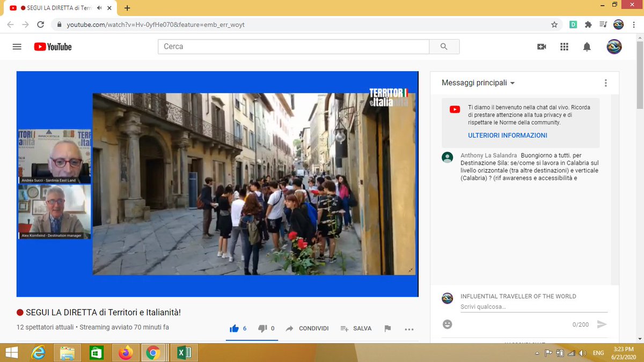Open the YouTube account avatar menu
644x362 pixels.
[614, 47]
